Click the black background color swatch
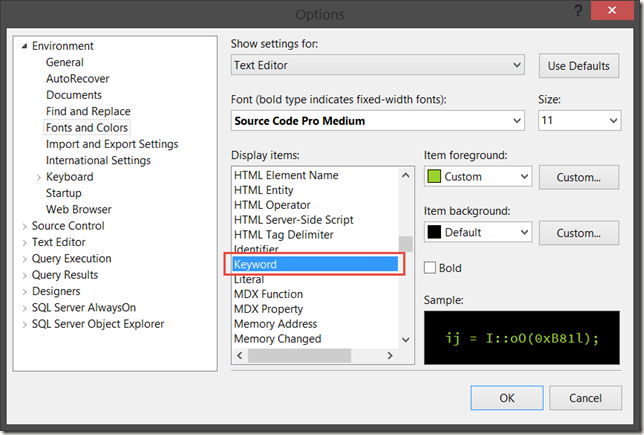644x435 pixels. coord(434,232)
